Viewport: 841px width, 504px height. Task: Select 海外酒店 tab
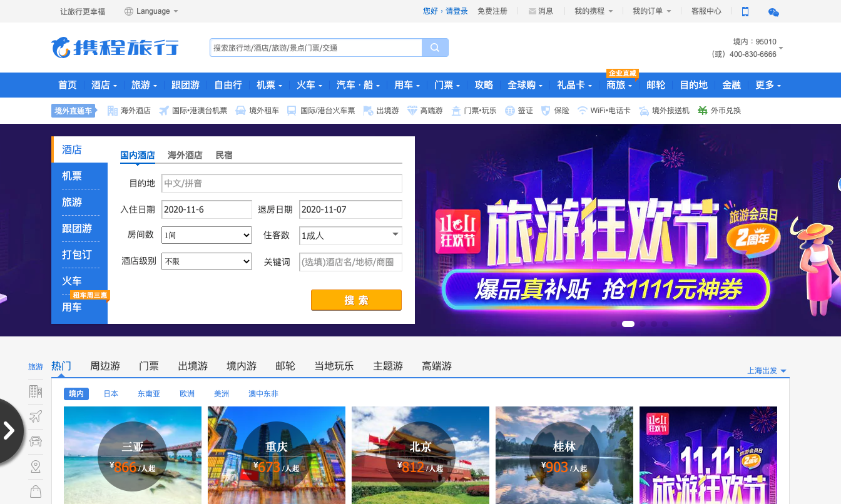pyautogui.click(x=185, y=155)
